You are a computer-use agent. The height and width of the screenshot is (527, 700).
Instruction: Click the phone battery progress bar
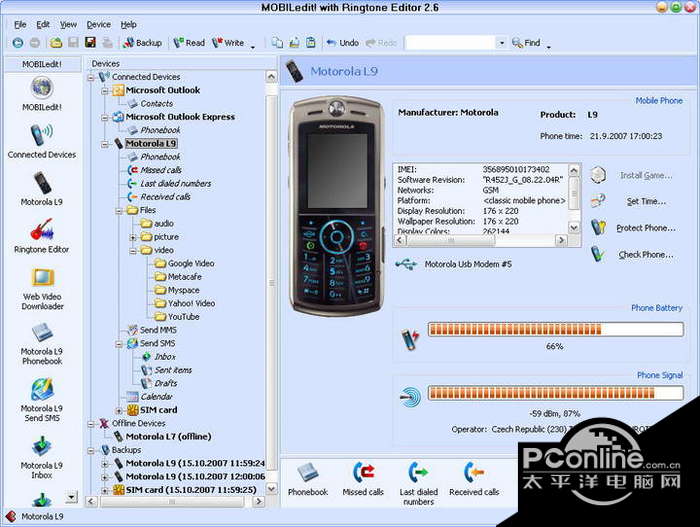[555, 330]
